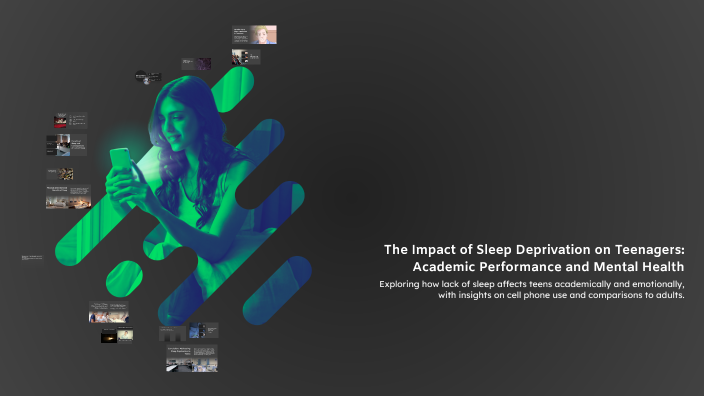
Task: Open the slide with the wide living room photo
Action: coord(68,197)
